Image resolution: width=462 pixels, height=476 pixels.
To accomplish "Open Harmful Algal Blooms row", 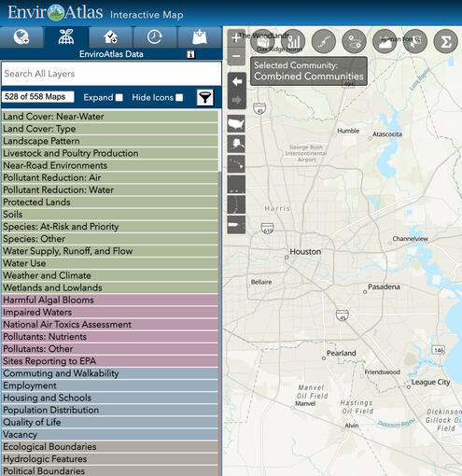I will [x=110, y=300].
